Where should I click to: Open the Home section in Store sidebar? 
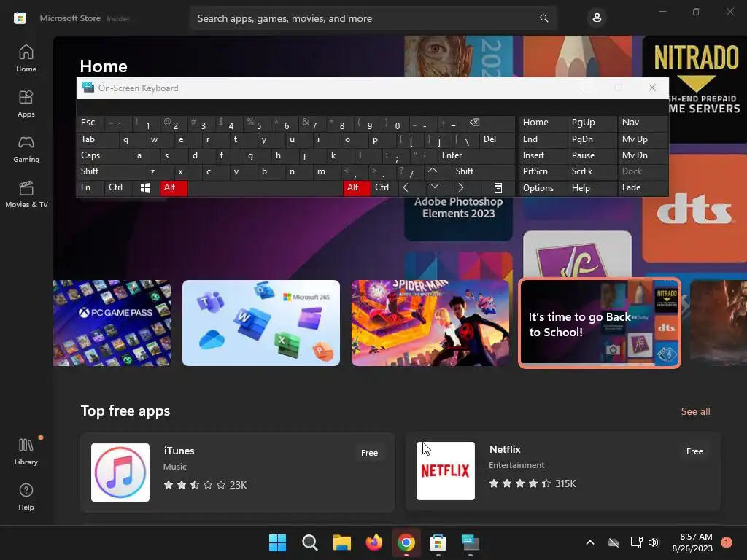coord(26,58)
